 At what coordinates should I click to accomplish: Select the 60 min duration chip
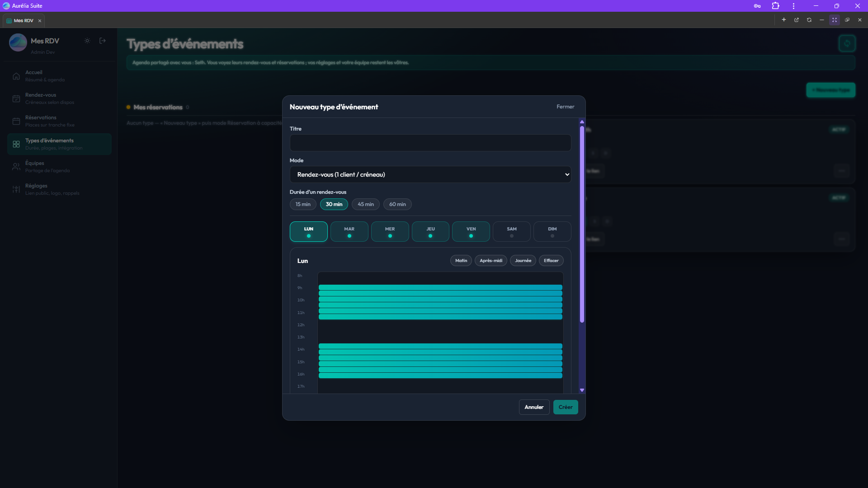point(397,204)
